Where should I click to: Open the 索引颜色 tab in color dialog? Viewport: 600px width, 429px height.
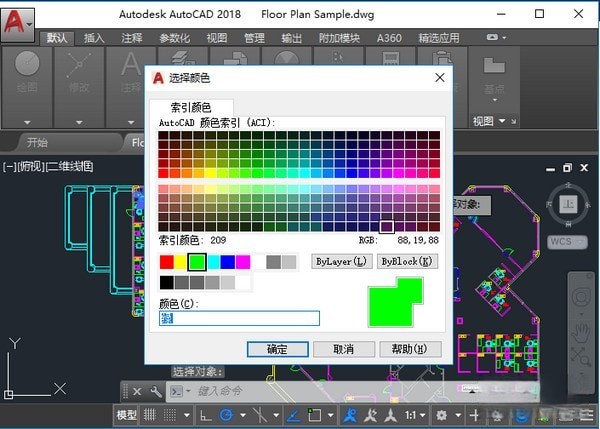(x=191, y=107)
